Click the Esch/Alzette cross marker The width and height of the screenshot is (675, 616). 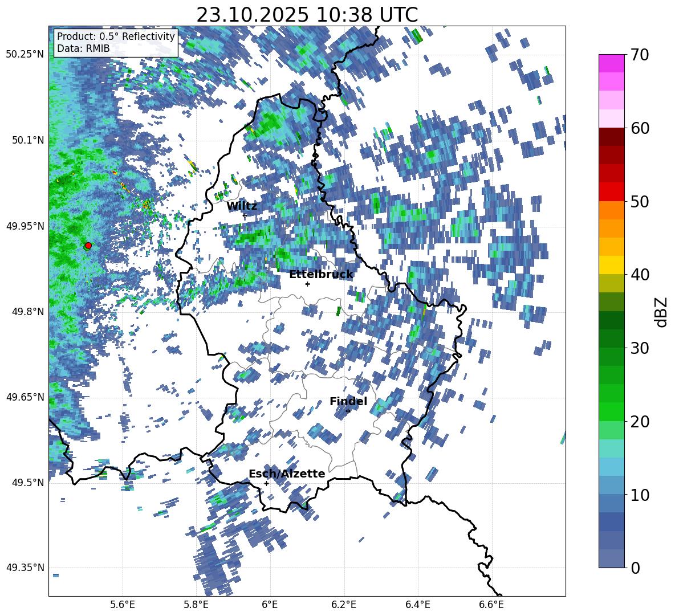tap(266, 483)
